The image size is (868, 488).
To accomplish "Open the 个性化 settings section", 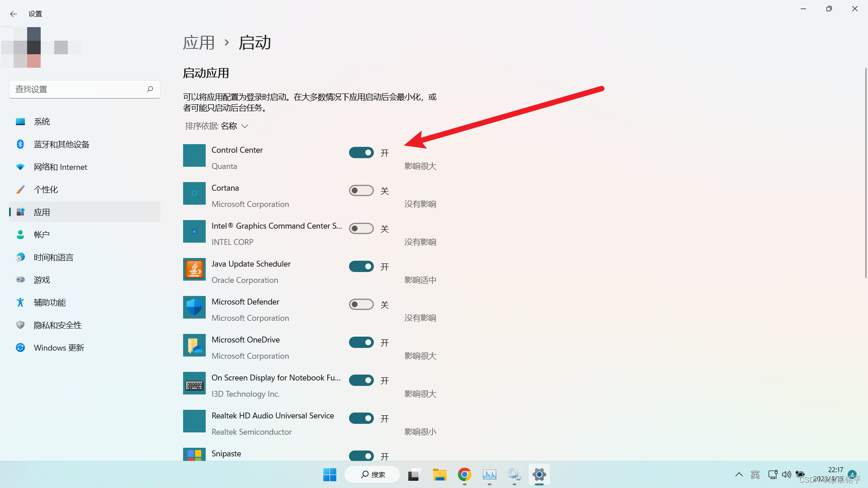I will tap(46, 189).
